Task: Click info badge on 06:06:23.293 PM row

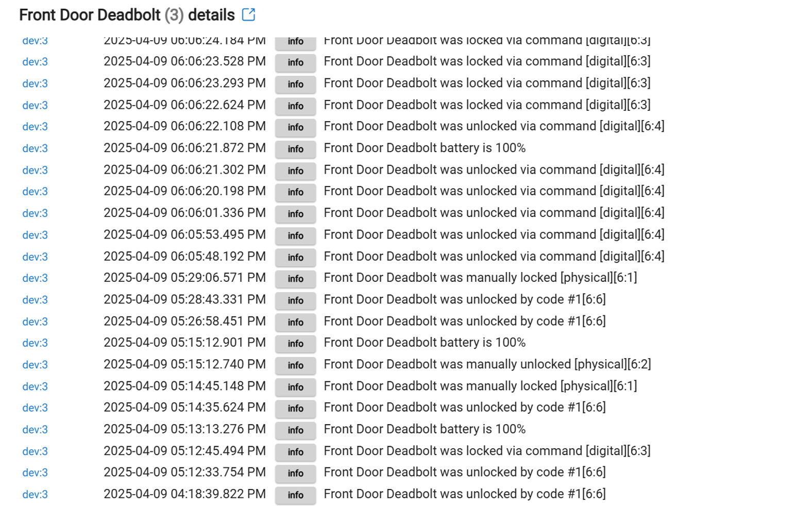Action: 295,84
